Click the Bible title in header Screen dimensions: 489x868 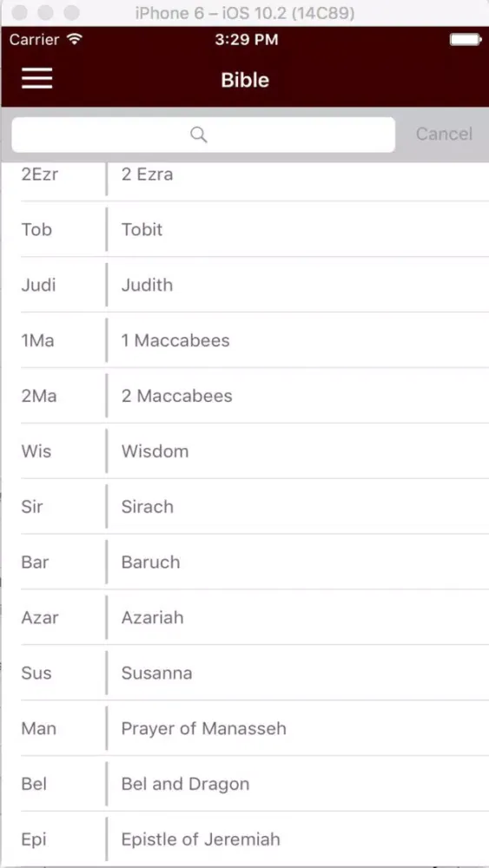click(x=245, y=80)
